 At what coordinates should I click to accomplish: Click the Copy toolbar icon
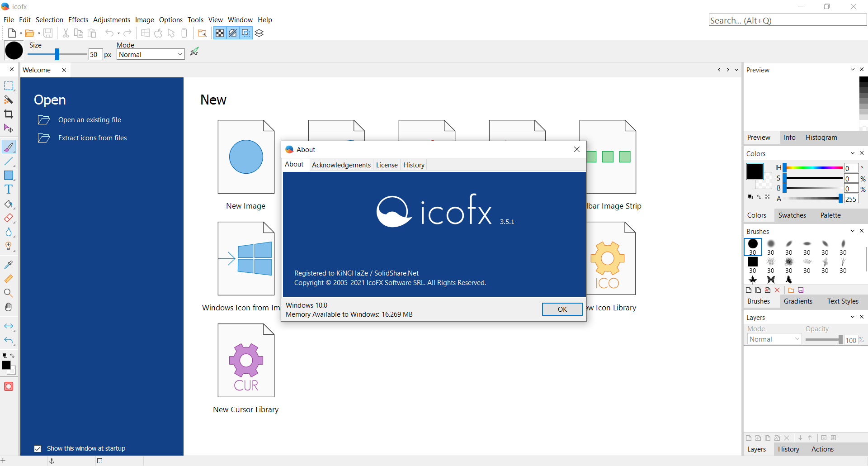(x=79, y=33)
